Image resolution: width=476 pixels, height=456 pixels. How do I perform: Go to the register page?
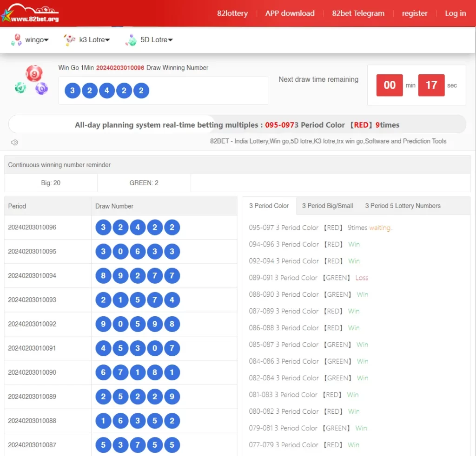[414, 13]
